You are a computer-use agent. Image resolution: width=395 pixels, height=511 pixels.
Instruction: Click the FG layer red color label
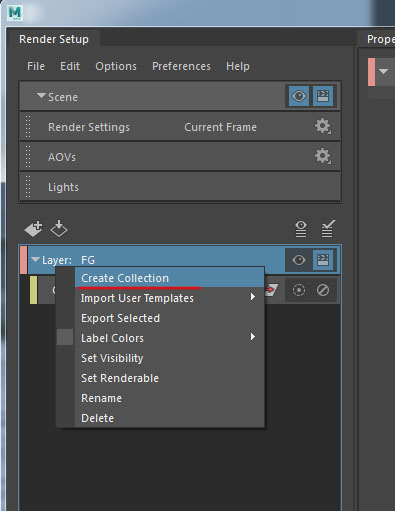(x=23, y=260)
